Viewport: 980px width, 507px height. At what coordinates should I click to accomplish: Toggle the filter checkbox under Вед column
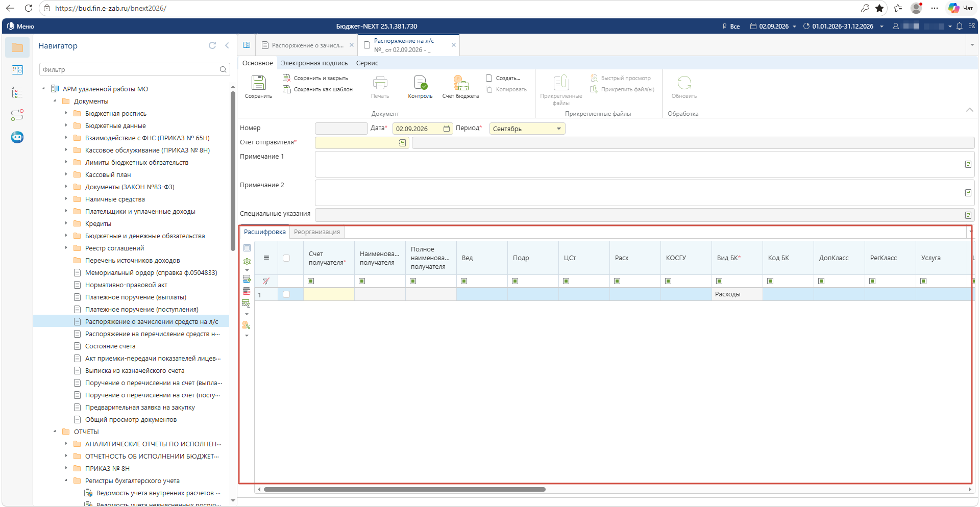[464, 281]
